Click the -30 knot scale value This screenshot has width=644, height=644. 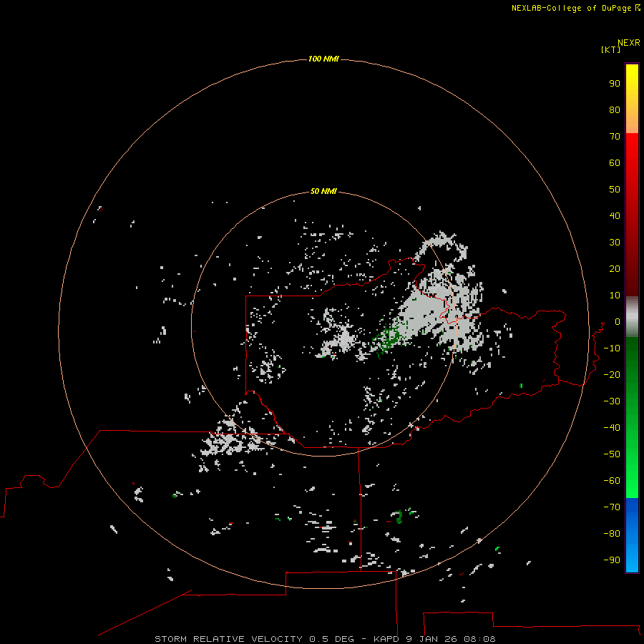pyautogui.click(x=612, y=401)
